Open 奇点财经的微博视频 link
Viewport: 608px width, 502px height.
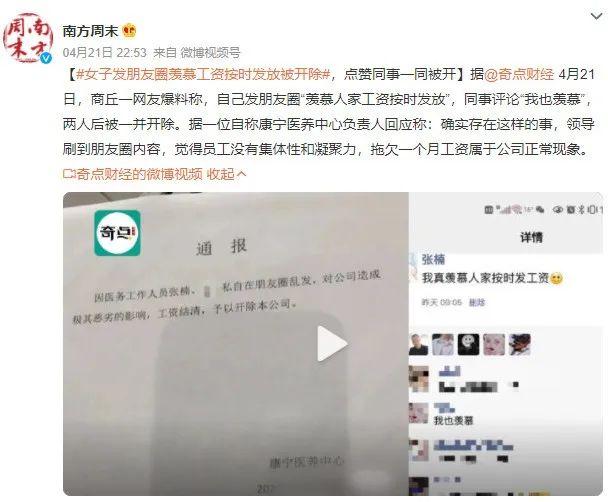tap(133, 174)
